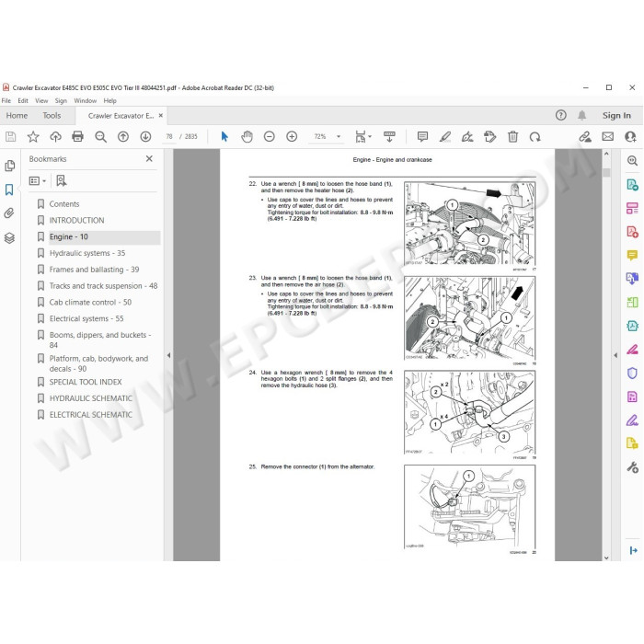Jump to Electrical systems - 55 bookmark
The width and height of the screenshot is (644, 644).
86,318
